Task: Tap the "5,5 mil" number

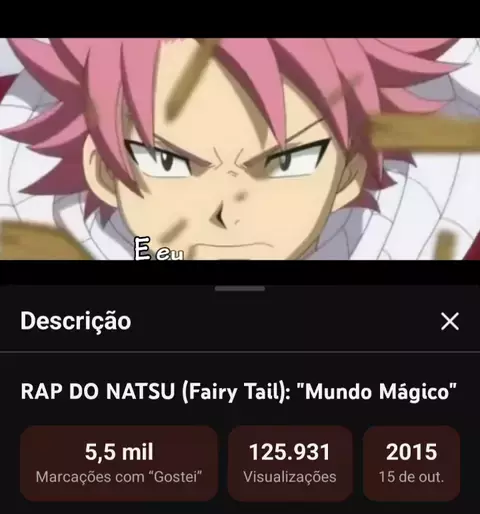Action: point(119,452)
